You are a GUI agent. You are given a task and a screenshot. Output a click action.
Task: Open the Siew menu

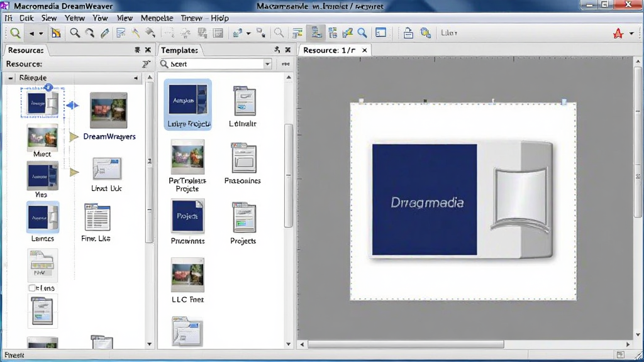[49, 18]
